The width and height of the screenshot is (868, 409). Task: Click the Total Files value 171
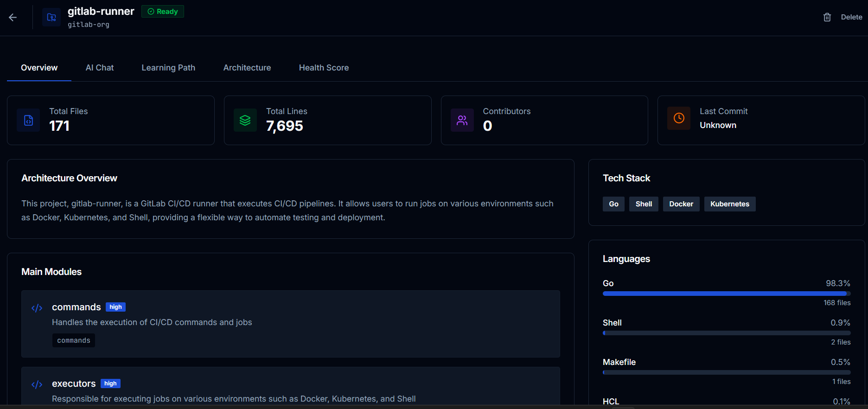[59, 126]
